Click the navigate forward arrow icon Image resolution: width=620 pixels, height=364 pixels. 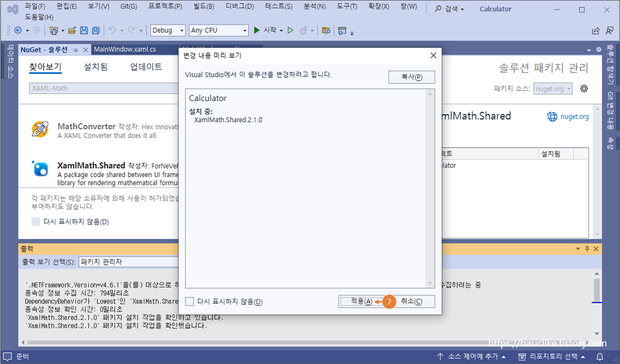[x=37, y=30]
